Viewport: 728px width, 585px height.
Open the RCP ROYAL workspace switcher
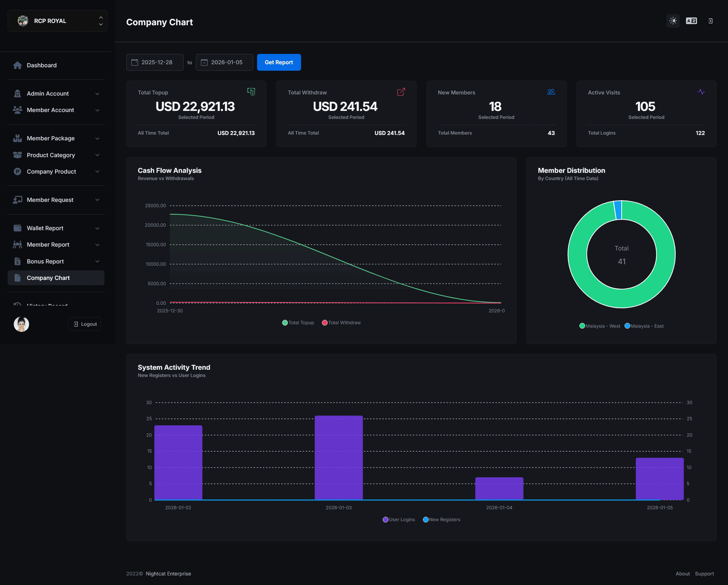[57, 21]
